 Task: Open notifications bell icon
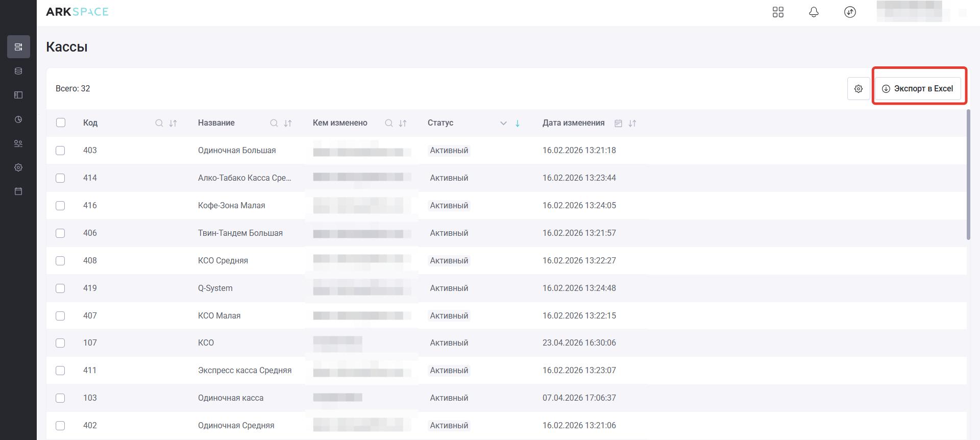814,12
